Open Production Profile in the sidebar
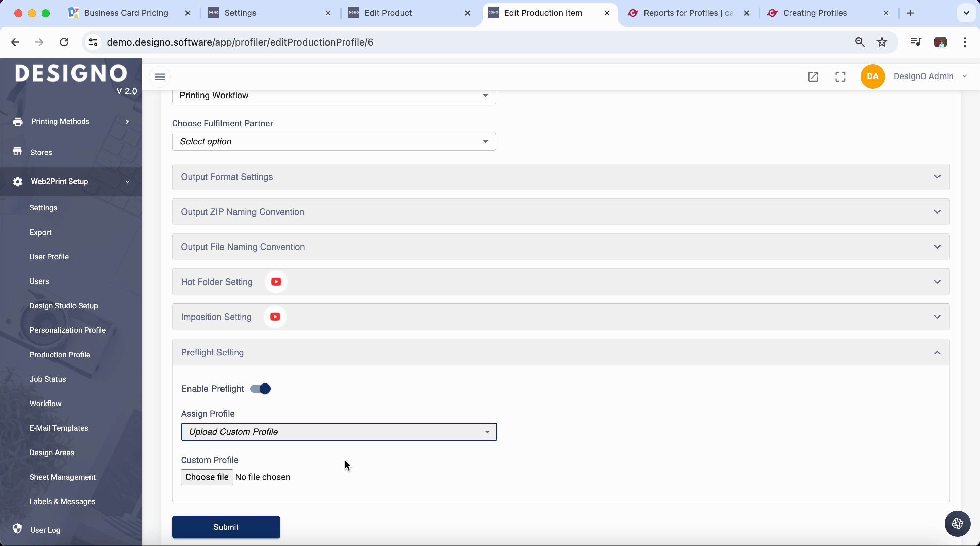Viewport: 980px width, 546px height. coord(60,355)
